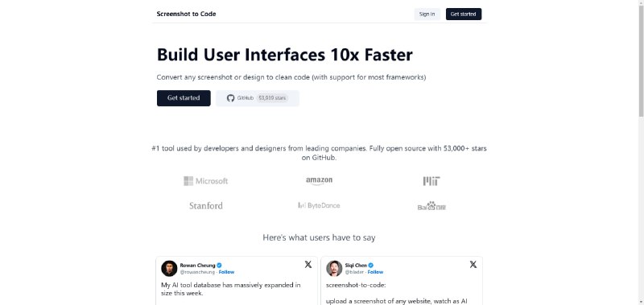Click the Stanford logo

pyautogui.click(x=206, y=206)
